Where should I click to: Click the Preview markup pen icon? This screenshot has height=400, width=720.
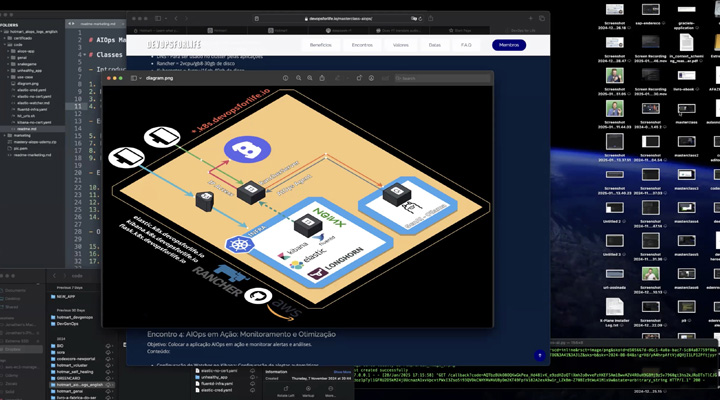[338, 78]
